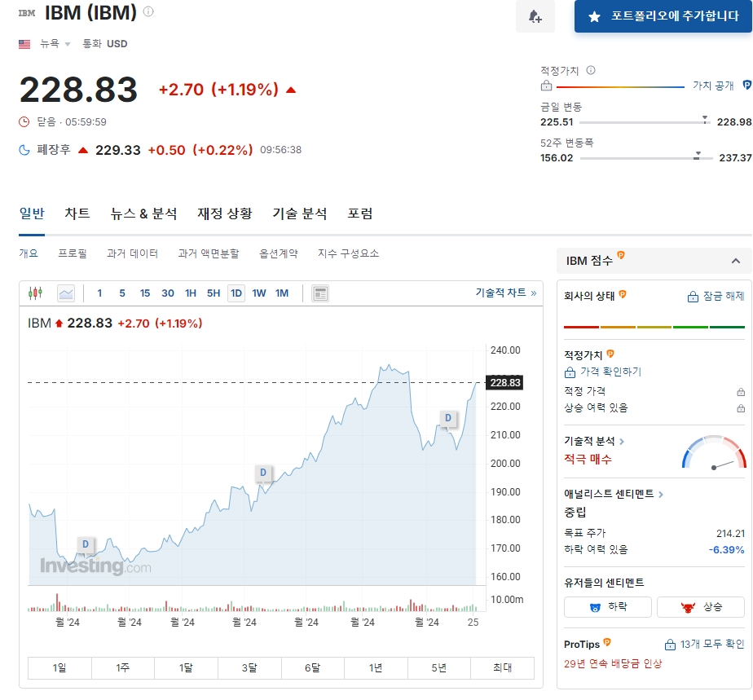Click info icon beside 적정가치 header
753x700 pixels.
click(x=591, y=71)
